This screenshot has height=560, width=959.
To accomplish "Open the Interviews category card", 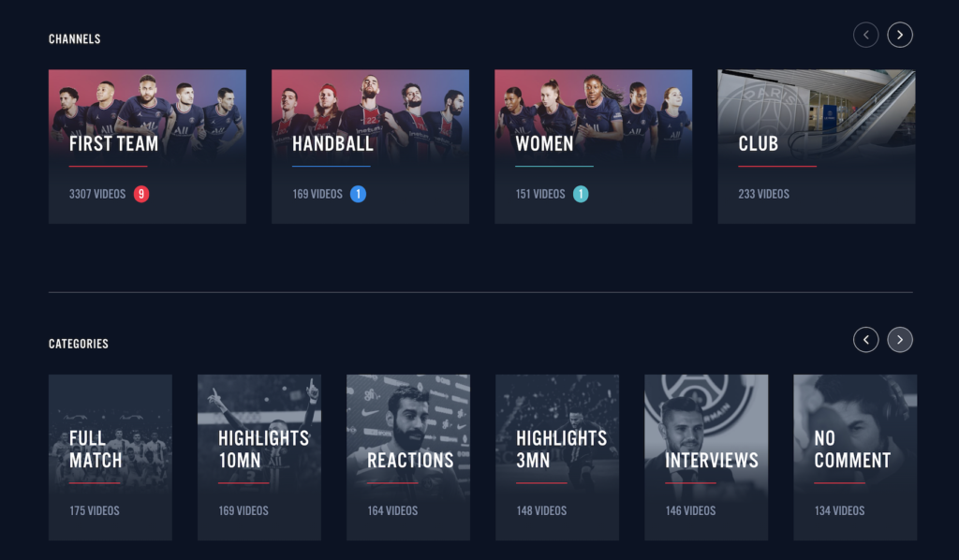I will click(x=706, y=457).
